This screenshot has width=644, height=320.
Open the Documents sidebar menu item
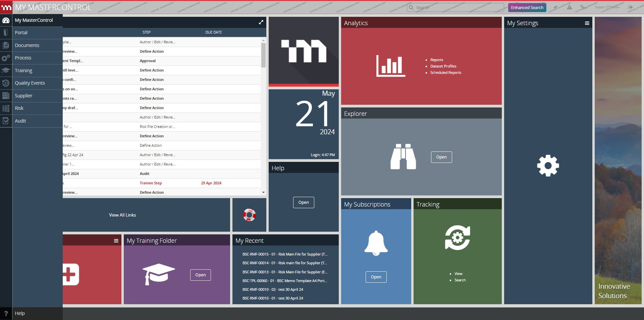tap(27, 45)
